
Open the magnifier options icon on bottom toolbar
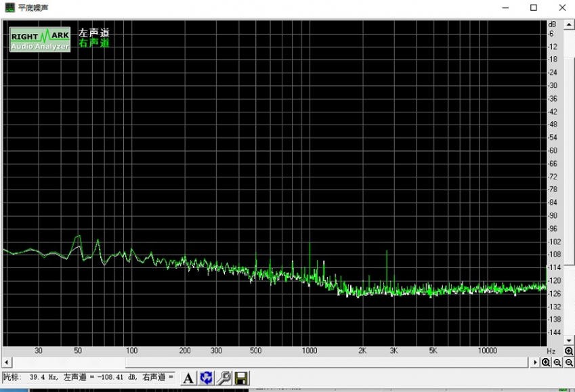(x=223, y=378)
